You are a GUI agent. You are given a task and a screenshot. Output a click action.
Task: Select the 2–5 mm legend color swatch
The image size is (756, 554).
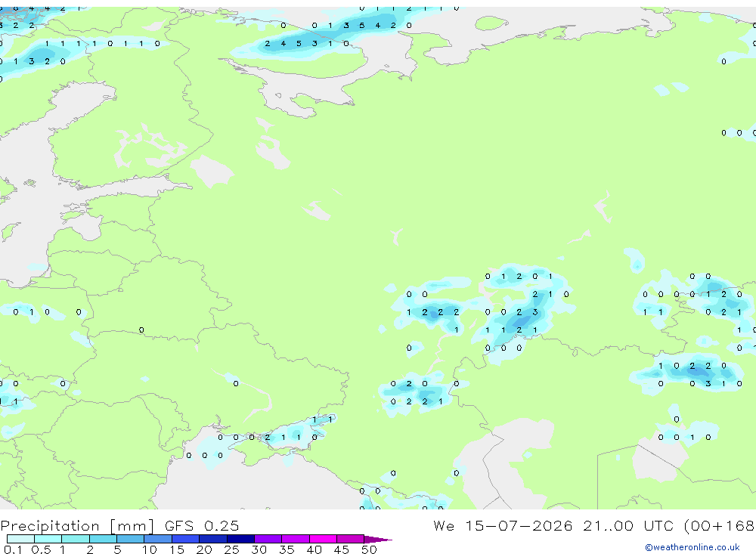(x=103, y=539)
